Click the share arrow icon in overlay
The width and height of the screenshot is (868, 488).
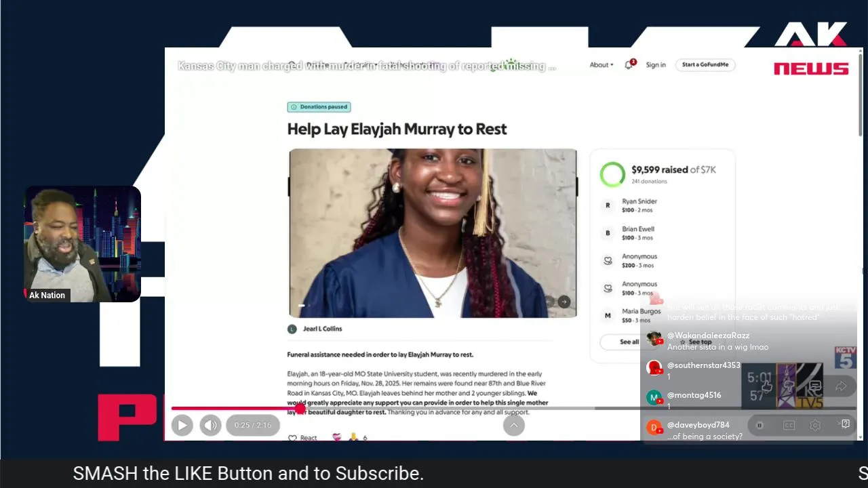pyautogui.click(x=841, y=386)
